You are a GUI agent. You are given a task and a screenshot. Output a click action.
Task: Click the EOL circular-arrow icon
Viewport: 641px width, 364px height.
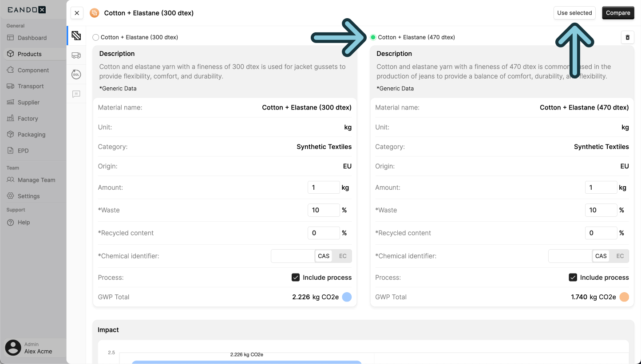click(76, 74)
